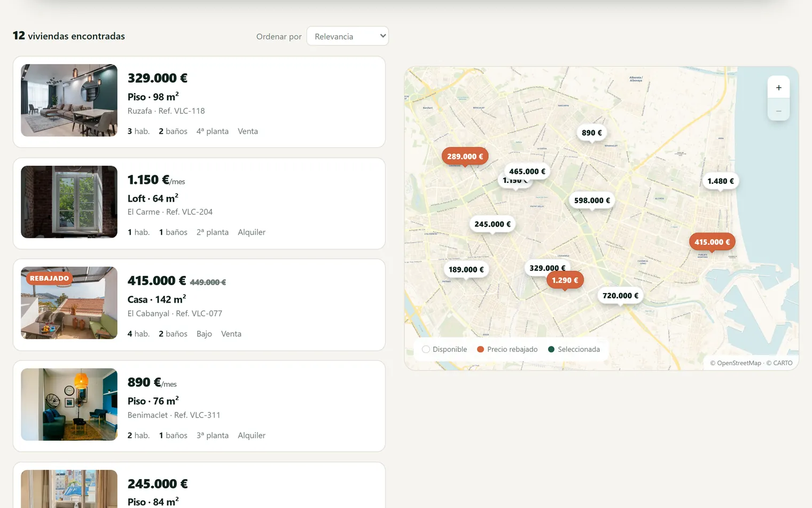Zoom out the map with minus button

pos(778,110)
